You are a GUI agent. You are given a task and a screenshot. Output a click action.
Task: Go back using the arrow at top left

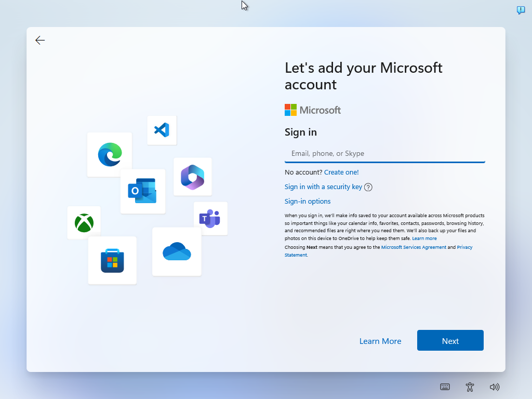tap(40, 40)
